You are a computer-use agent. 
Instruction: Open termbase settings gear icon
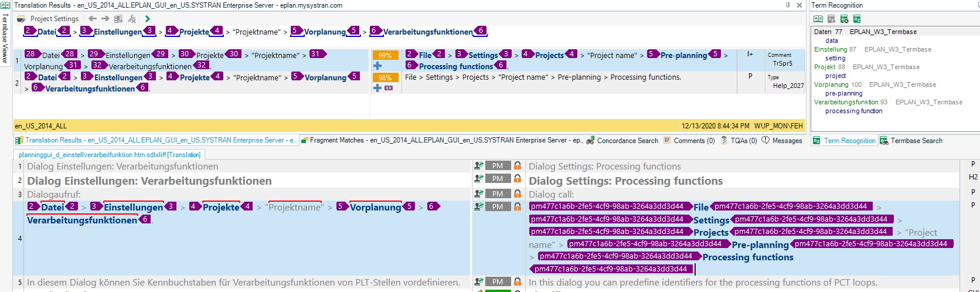click(x=844, y=19)
